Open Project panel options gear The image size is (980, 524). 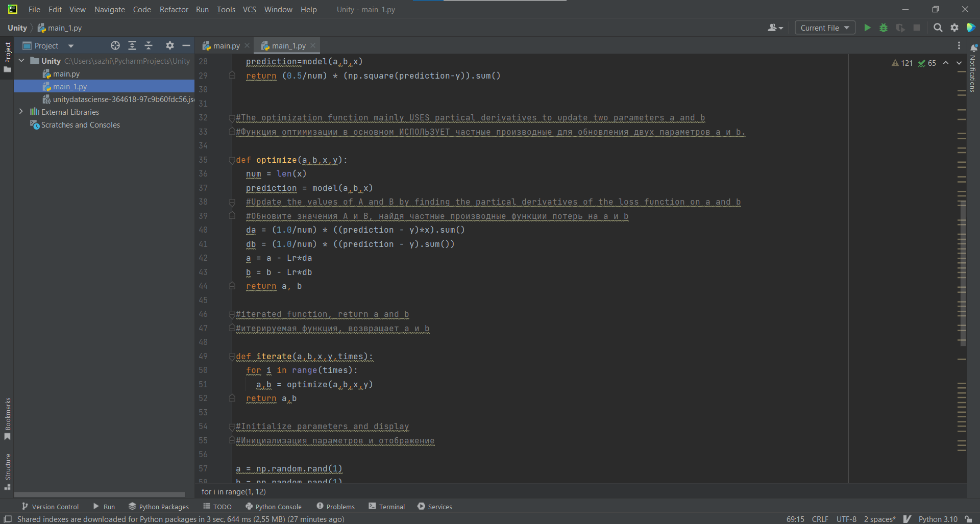click(x=170, y=45)
